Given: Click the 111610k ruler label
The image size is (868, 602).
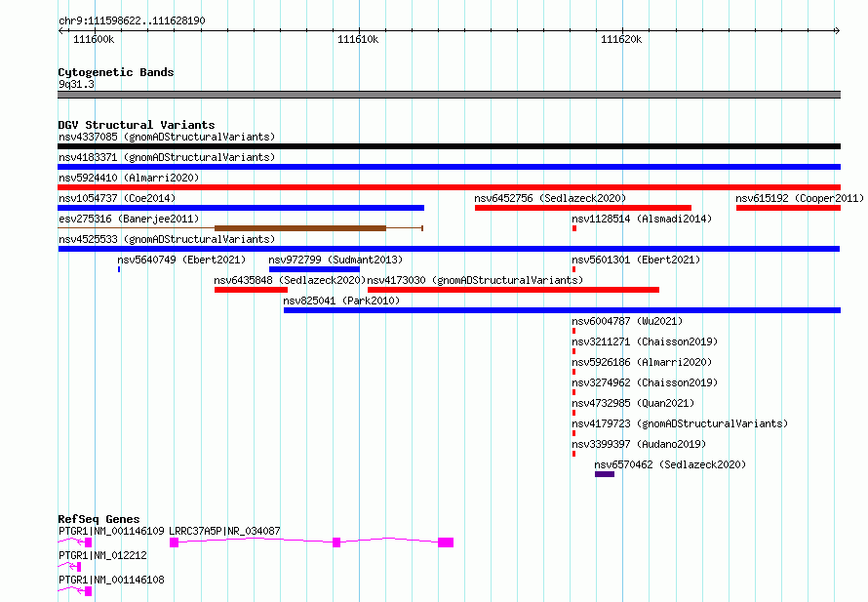Looking at the screenshot, I should tap(358, 39).
